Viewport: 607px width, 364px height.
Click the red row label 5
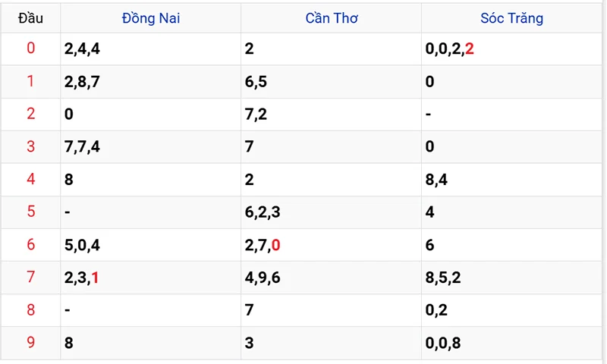coord(30,212)
